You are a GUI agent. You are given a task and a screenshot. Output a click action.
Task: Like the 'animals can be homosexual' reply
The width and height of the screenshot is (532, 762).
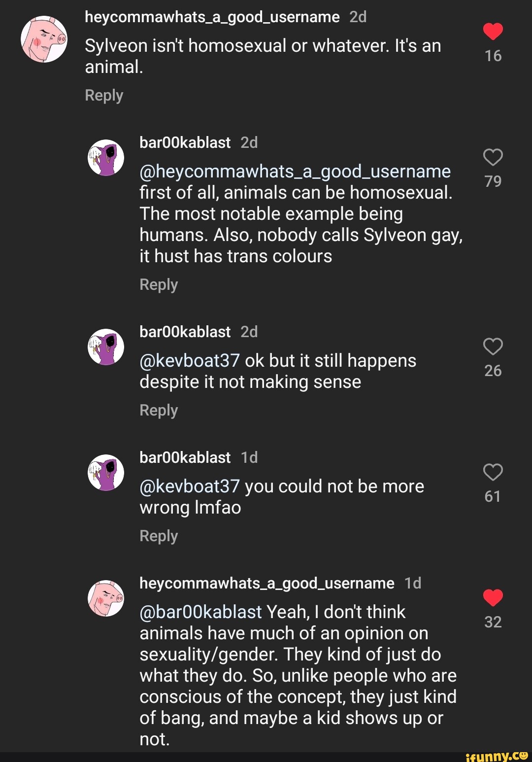pyautogui.click(x=493, y=157)
